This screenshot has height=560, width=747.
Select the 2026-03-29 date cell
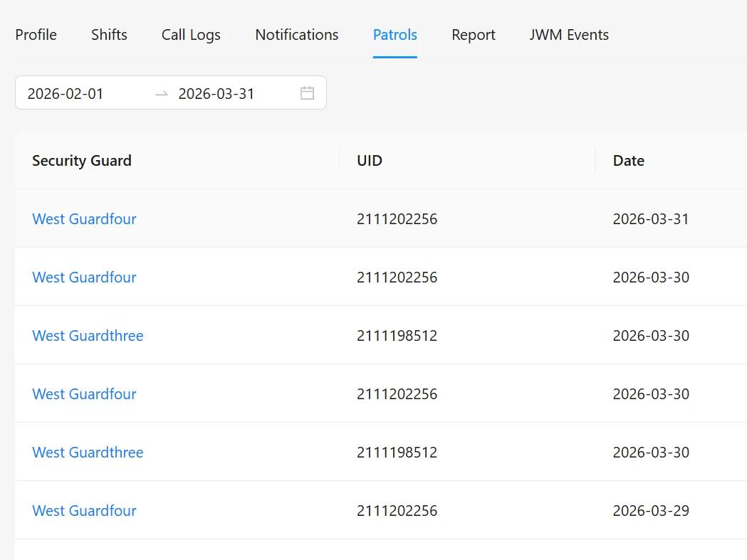[x=651, y=510]
